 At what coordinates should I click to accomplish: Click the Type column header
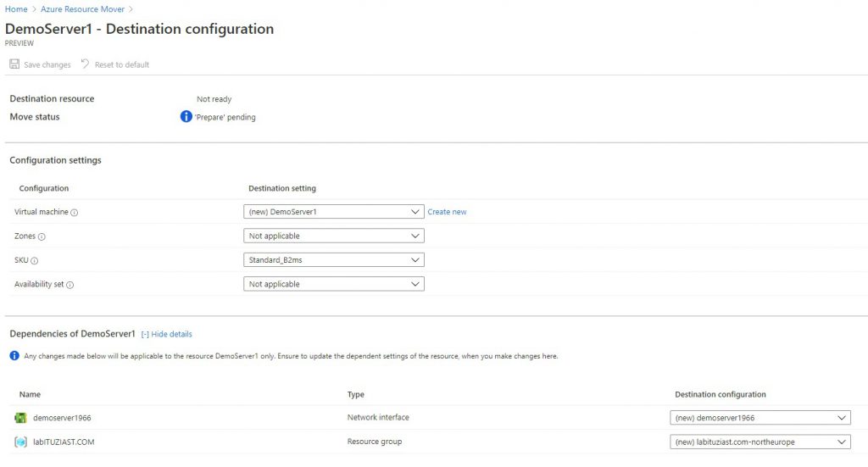point(355,394)
